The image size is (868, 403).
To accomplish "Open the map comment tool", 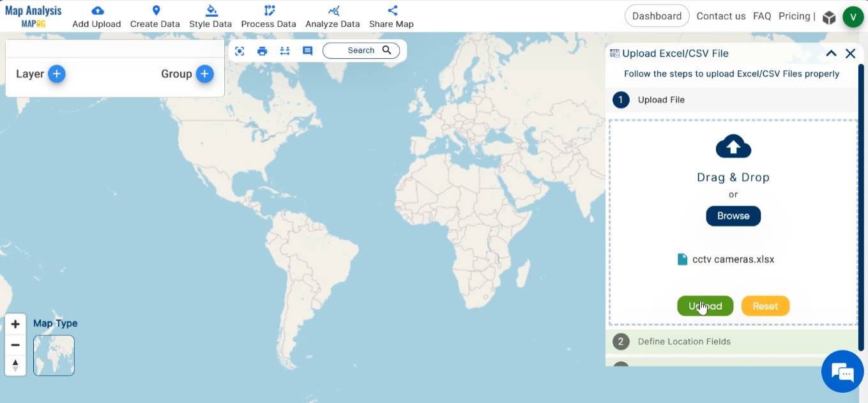I will pyautogui.click(x=307, y=50).
